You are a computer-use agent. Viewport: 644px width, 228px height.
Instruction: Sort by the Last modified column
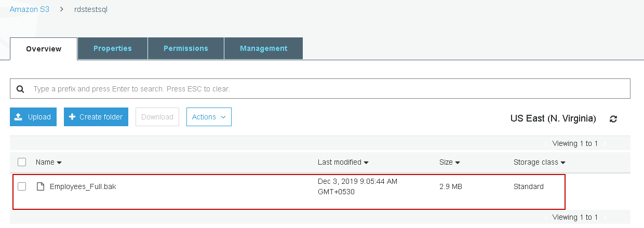pyautogui.click(x=343, y=162)
